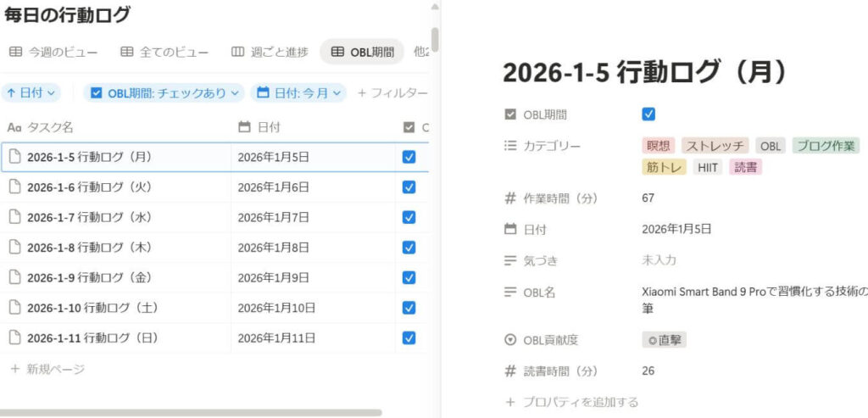Viewport: 868px width, 418px height.
Task: Click the calendar icon in 日付 column header
Action: (x=244, y=127)
